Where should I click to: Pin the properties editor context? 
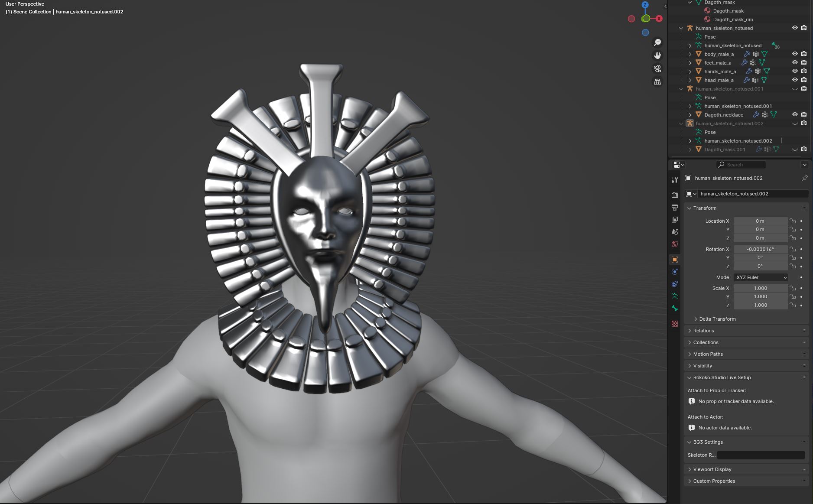coord(804,178)
